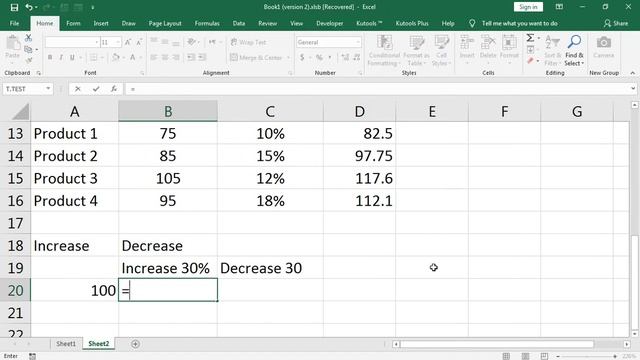Viewport: 640px width, 360px height.
Task: Open the font size dropdown
Action: pyautogui.click(x=118, y=42)
